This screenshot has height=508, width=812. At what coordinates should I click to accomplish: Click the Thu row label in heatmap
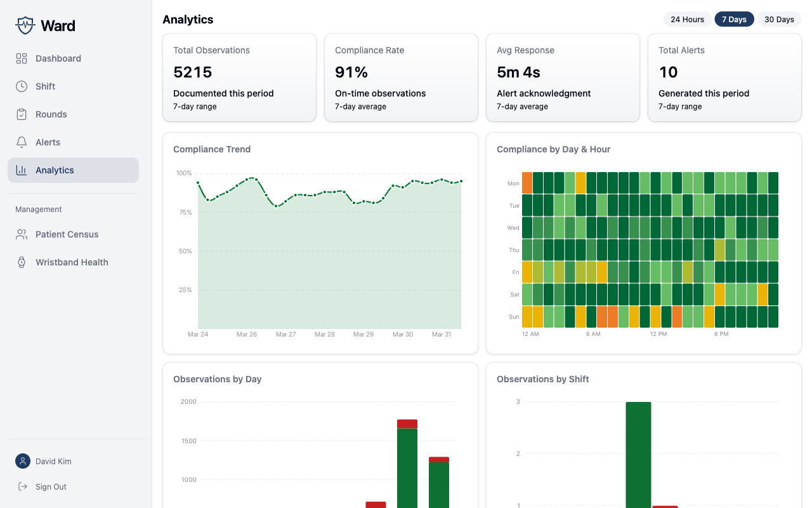pyautogui.click(x=514, y=250)
